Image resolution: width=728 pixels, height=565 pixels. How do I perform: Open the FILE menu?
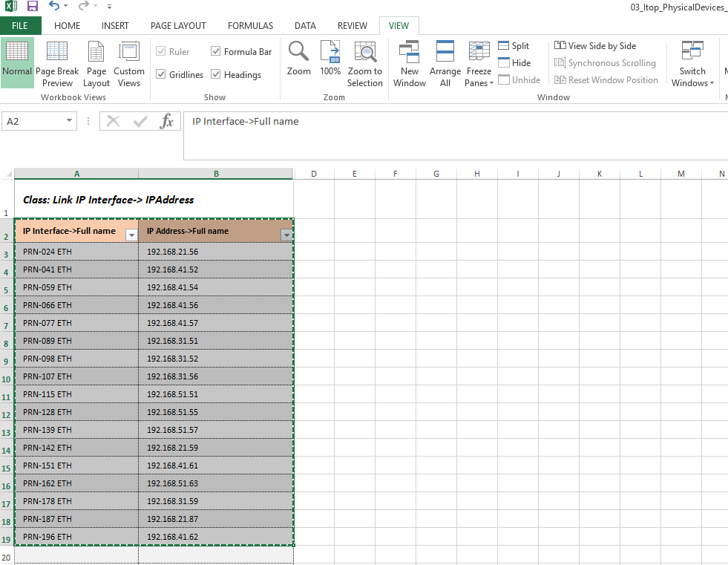[x=20, y=26]
